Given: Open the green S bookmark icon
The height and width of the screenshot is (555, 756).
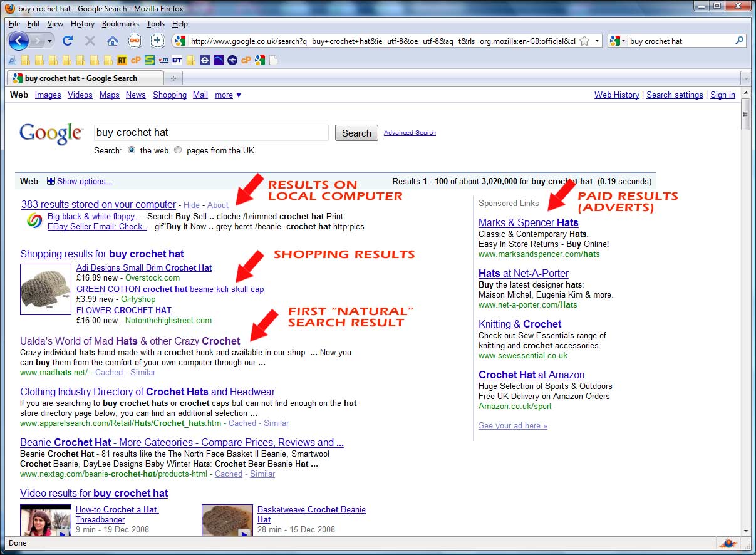Looking at the screenshot, I should (149, 61).
